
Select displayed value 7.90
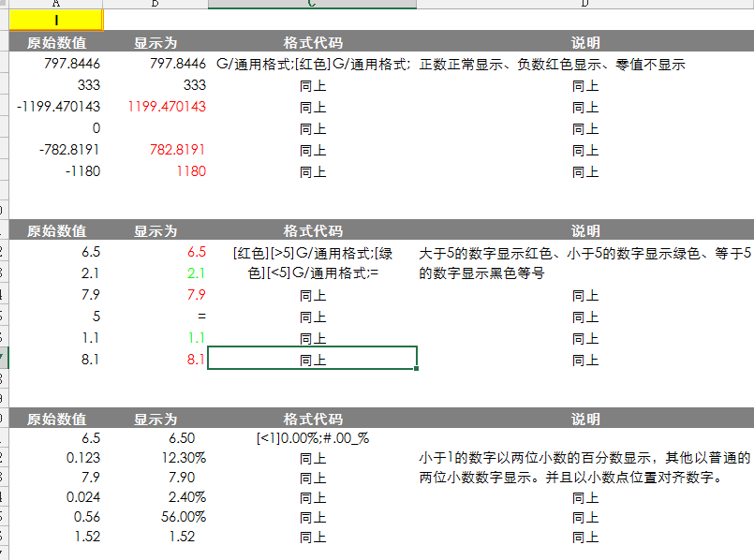tap(182, 478)
